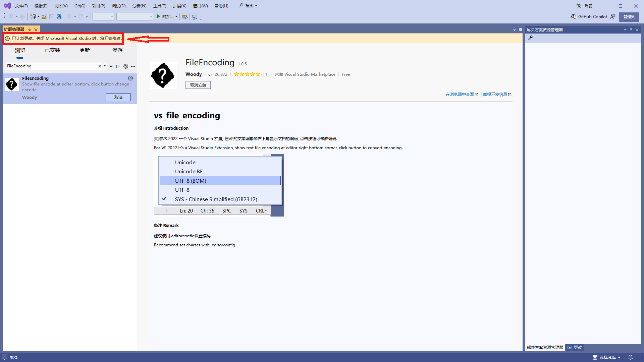Open the dropdown next to the 附加 start button

[176, 17]
